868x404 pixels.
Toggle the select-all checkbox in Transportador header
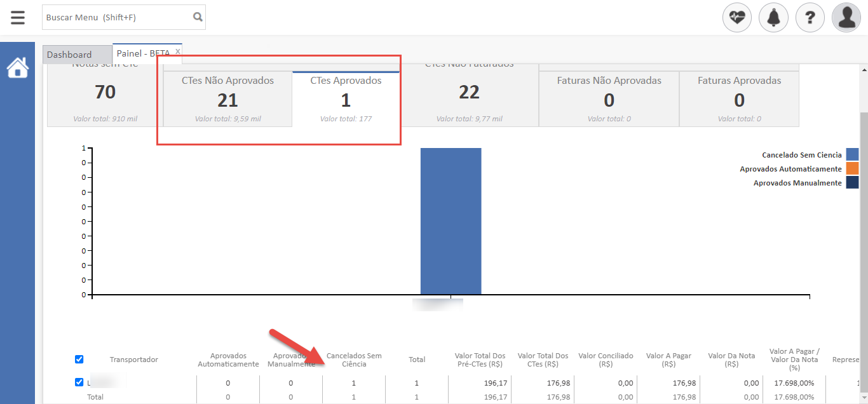[x=79, y=360]
